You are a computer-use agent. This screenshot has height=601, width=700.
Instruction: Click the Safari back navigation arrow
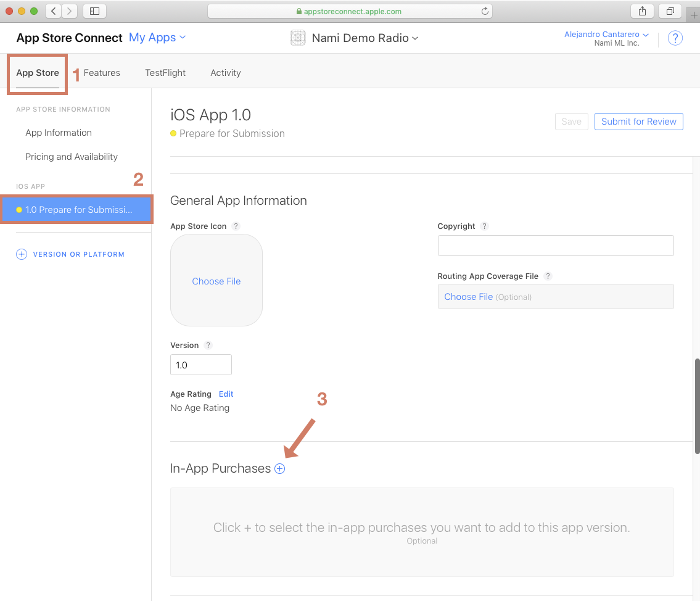(54, 11)
